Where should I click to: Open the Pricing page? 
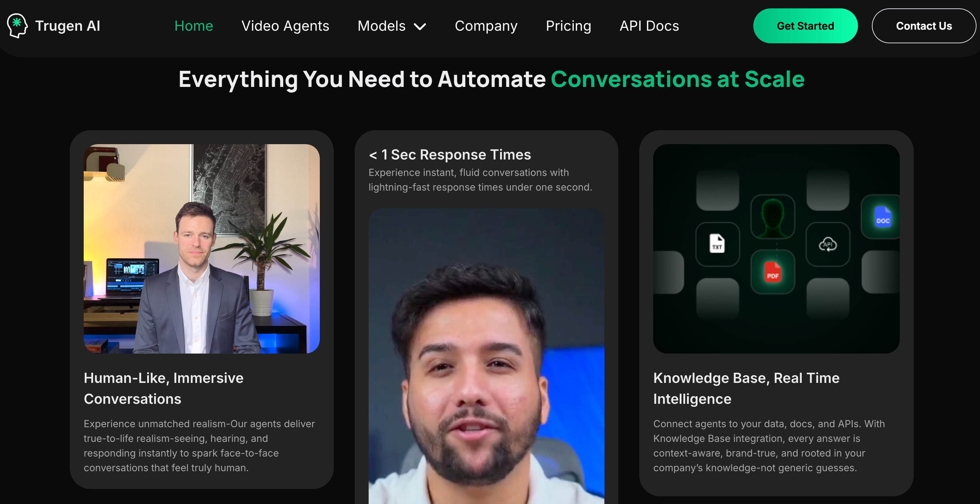point(568,26)
